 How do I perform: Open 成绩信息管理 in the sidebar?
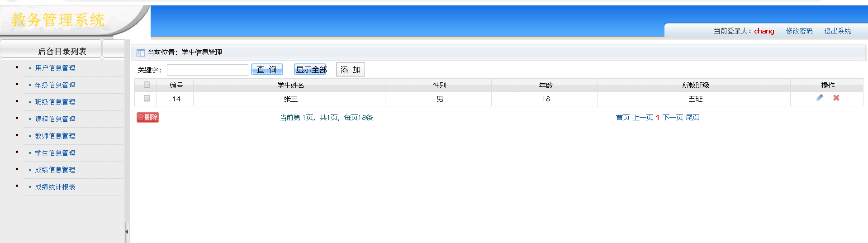point(55,170)
